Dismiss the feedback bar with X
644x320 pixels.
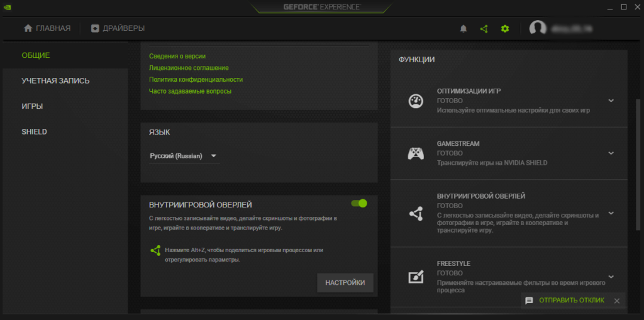tap(616, 301)
